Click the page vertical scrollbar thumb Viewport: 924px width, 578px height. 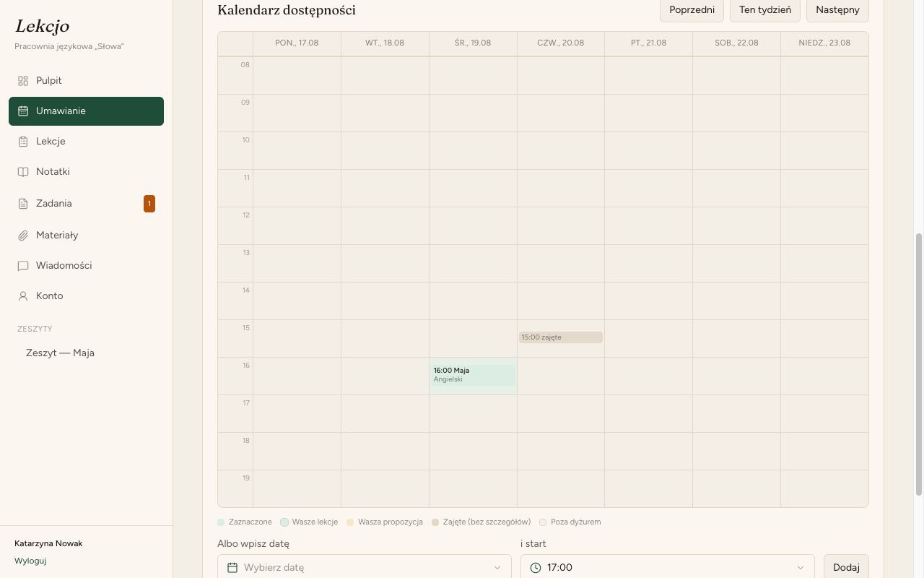[x=919, y=364]
